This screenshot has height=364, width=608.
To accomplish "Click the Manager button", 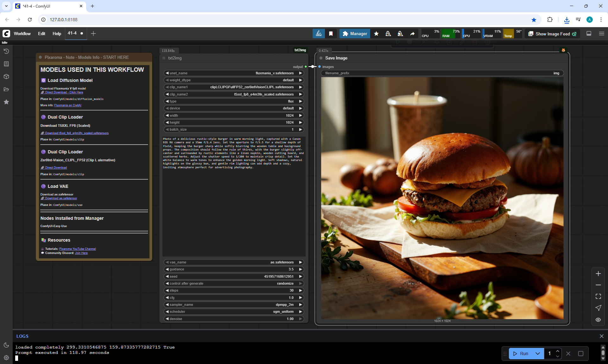I will (355, 34).
